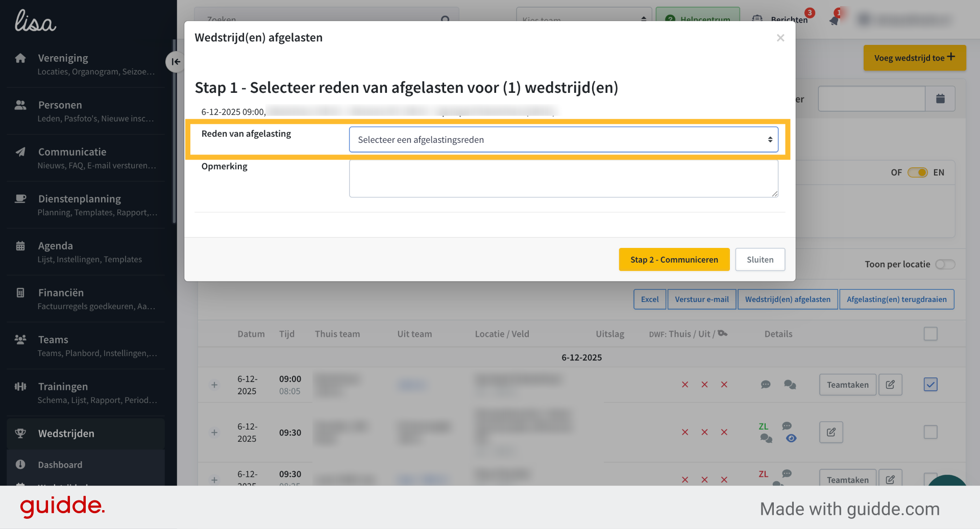Click the Dienstenplanning coffee cup icon

pyautogui.click(x=20, y=198)
